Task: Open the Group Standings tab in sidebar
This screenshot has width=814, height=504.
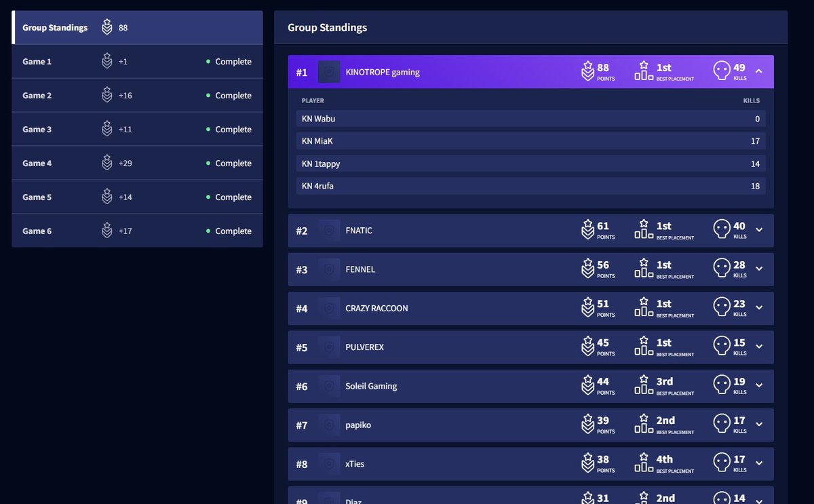Action: pyautogui.click(x=138, y=28)
